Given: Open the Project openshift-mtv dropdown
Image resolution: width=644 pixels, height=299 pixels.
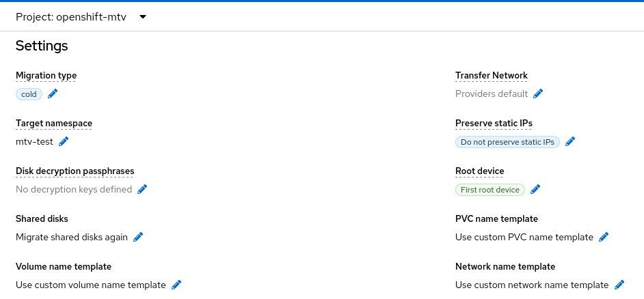Looking at the screenshot, I should tap(81, 16).
